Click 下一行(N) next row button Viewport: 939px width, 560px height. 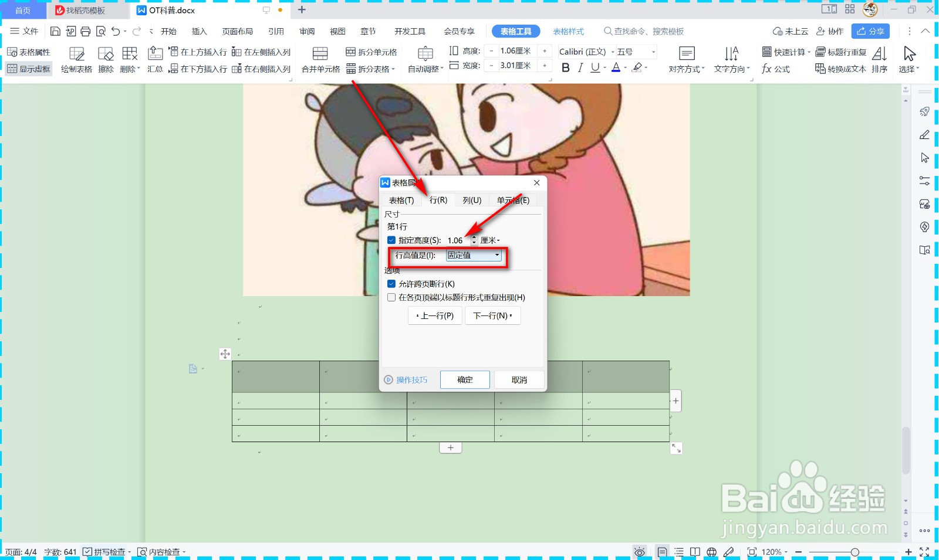click(x=493, y=315)
